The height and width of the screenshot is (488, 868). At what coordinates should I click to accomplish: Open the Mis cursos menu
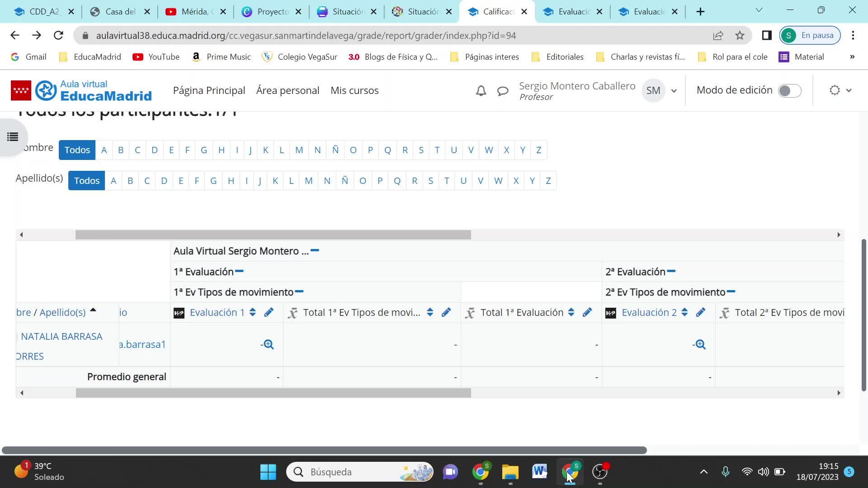click(x=354, y=90)
